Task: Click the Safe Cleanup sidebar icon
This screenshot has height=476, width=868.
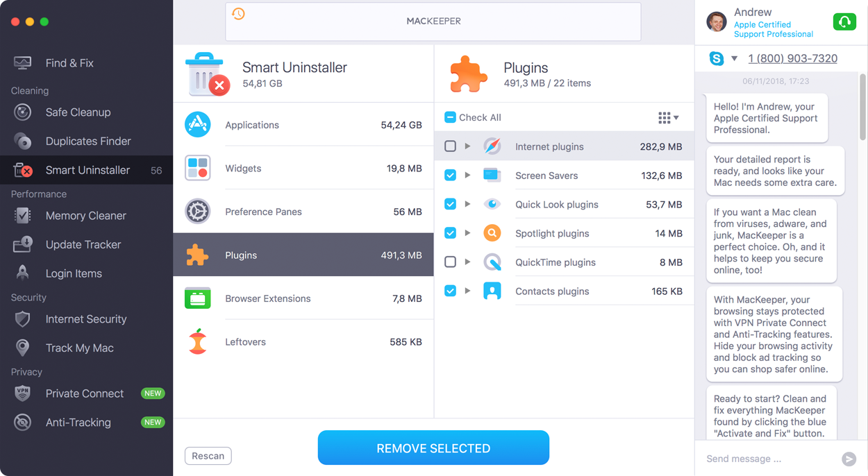Action: point(23,112)
